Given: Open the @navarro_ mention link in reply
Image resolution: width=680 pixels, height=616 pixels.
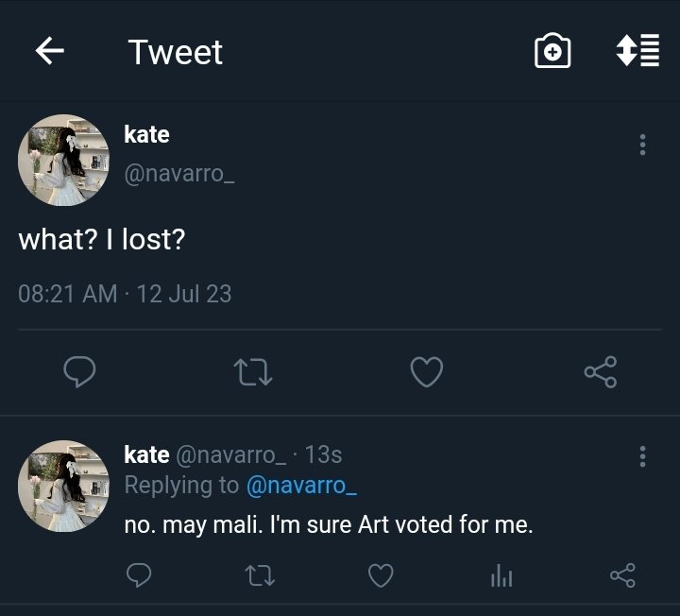Looking at the screenshot, I should coord(301,486).
